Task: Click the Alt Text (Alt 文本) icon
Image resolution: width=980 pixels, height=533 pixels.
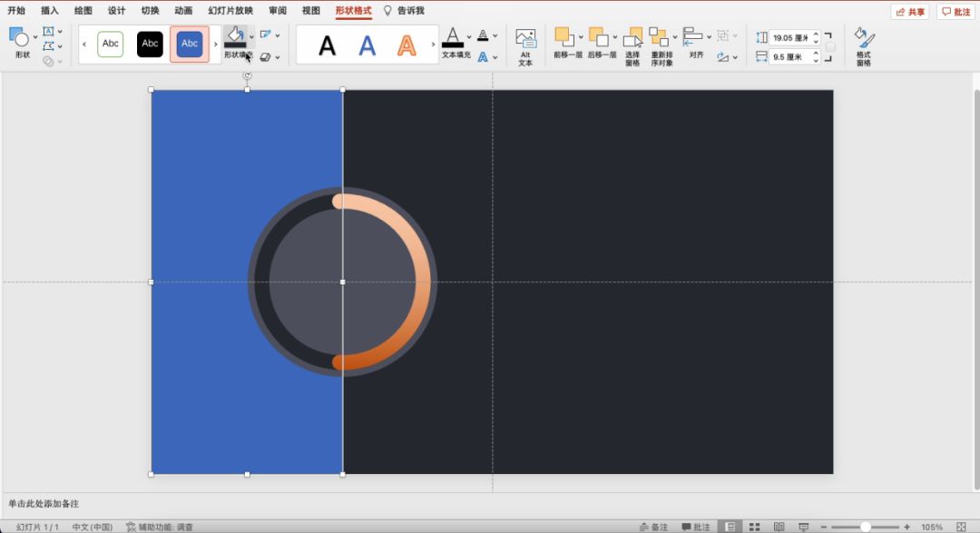Action: point(525,39)
